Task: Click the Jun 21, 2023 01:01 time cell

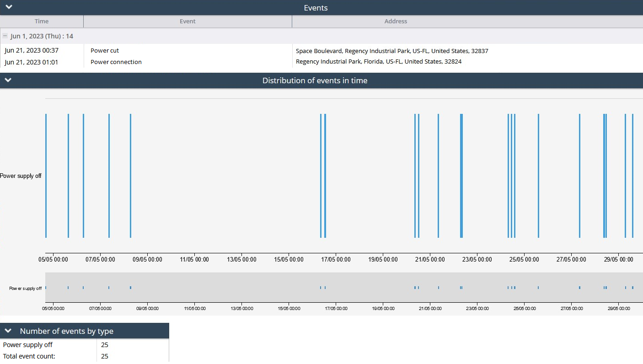Action: [32, 62]
